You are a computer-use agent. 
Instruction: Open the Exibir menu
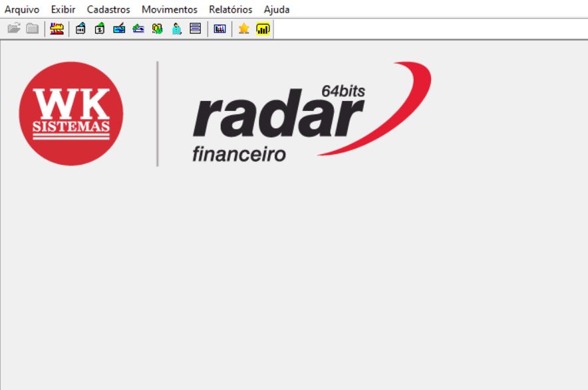pyautogui.click(x=63, y=9)
